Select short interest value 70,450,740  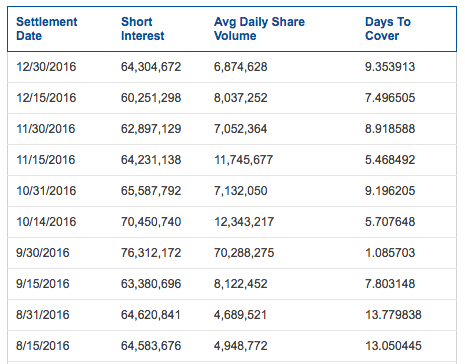pos(151,222)
